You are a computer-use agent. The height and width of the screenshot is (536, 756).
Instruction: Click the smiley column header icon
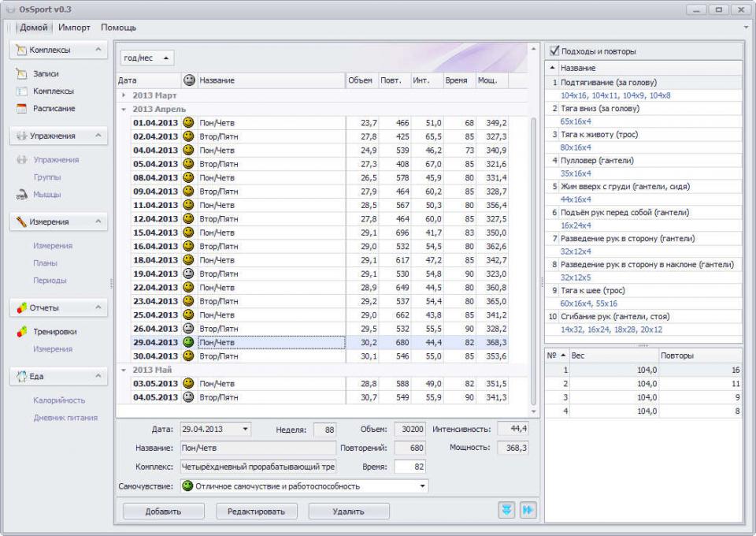point(189,80)
